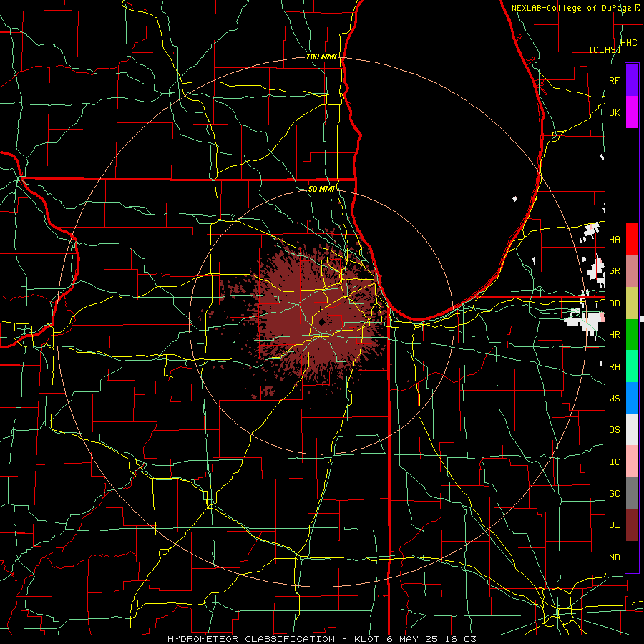Select the yellow BD legend swatch

pos(632,303)
